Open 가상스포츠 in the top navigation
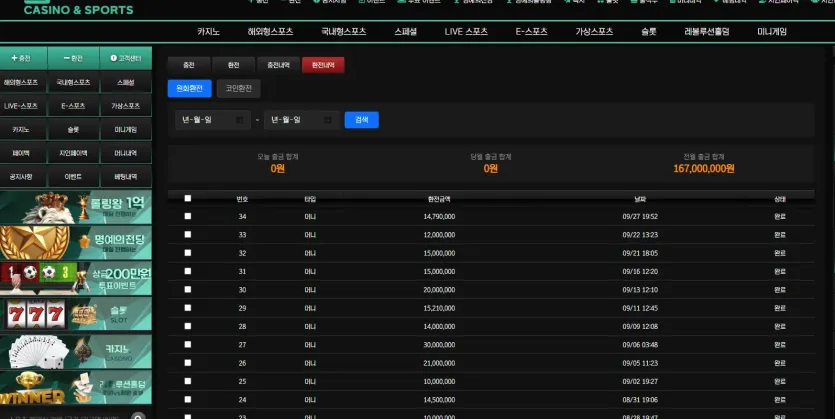 pyautogui.click(x=594, y=31)
